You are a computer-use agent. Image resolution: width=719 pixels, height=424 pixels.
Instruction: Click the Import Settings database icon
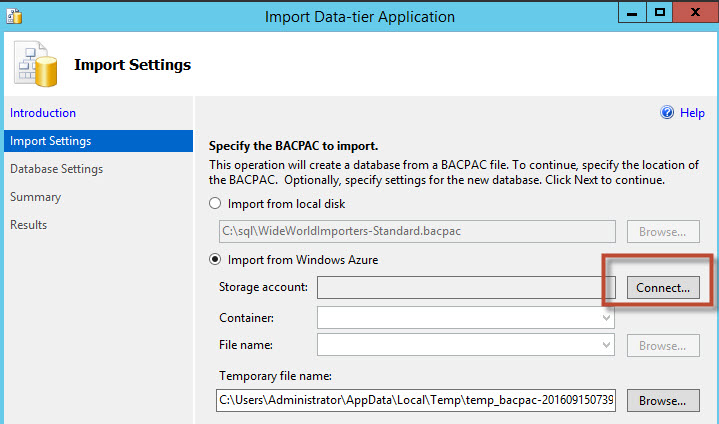[34, 64]
